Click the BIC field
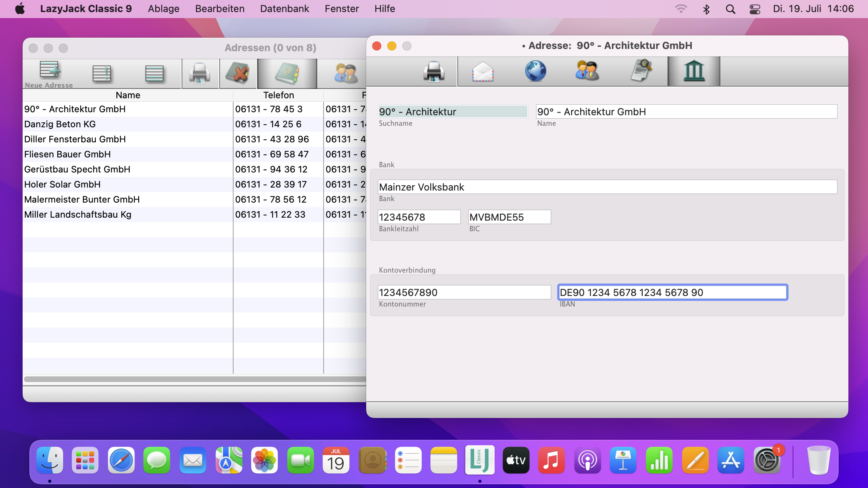This screenshot has height=488, width=868. pos(509,217)
